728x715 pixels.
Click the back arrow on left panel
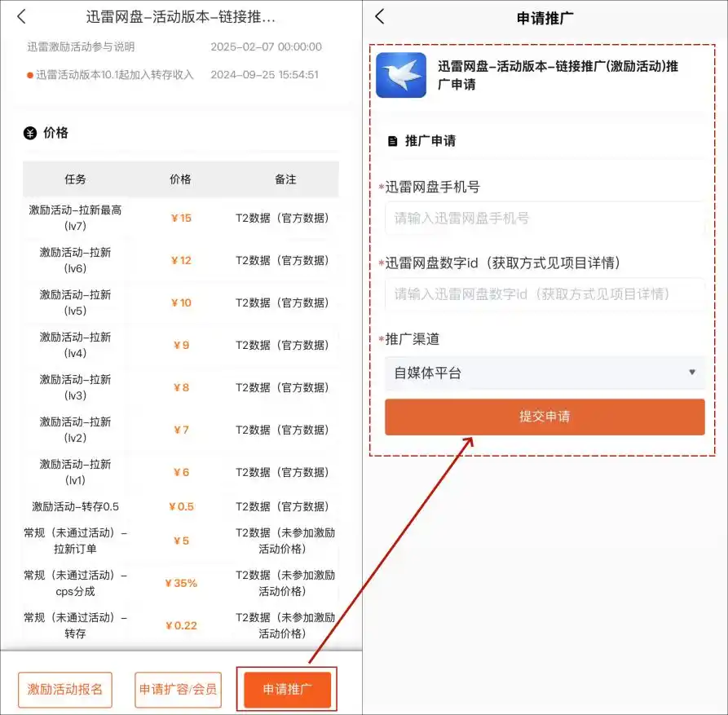[20, 16]
